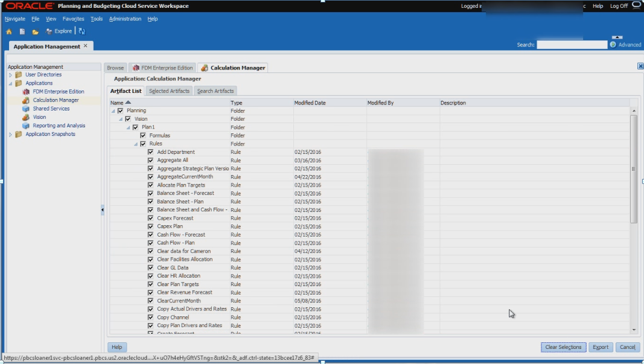Screen dimensions: 644x364
Task: Switch to the Search Artifacts tab
Action: pos(215,91)
